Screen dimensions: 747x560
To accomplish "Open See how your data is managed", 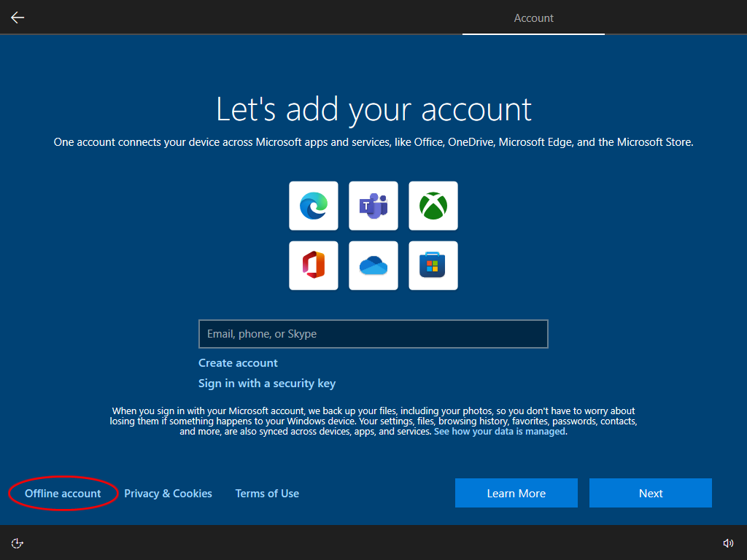I will pos(499,432).
